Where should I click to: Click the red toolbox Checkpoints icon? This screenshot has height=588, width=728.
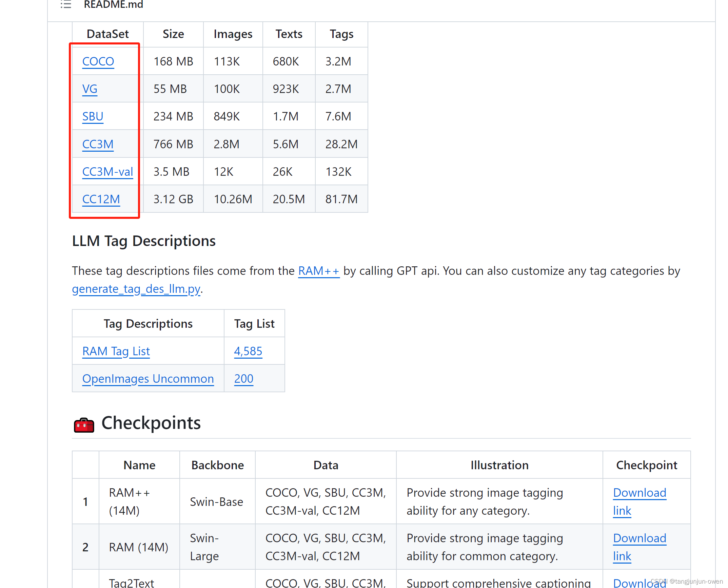tap(84, 424)
